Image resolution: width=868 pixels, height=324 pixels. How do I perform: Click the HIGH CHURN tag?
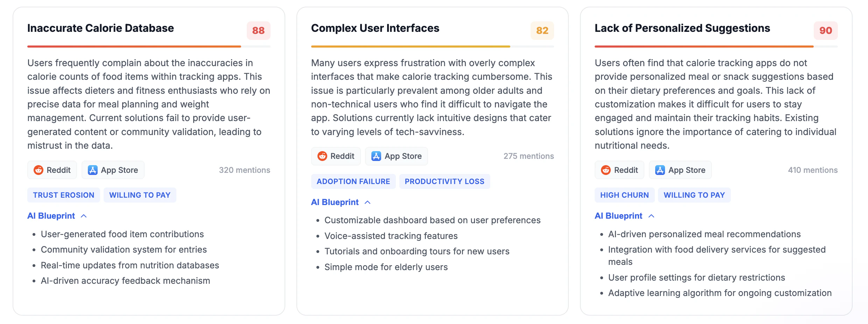[x=624, y=195]
